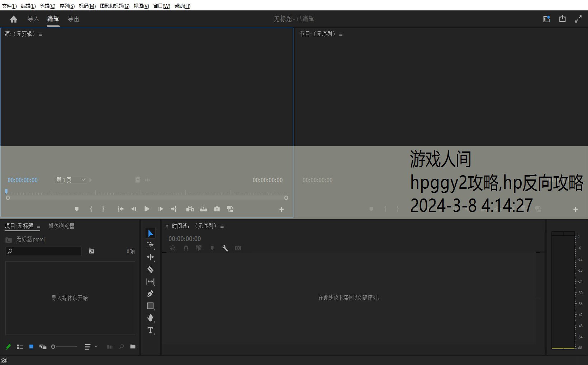Toggle Drag Video Only icon in Source monitor

[138, 180]
